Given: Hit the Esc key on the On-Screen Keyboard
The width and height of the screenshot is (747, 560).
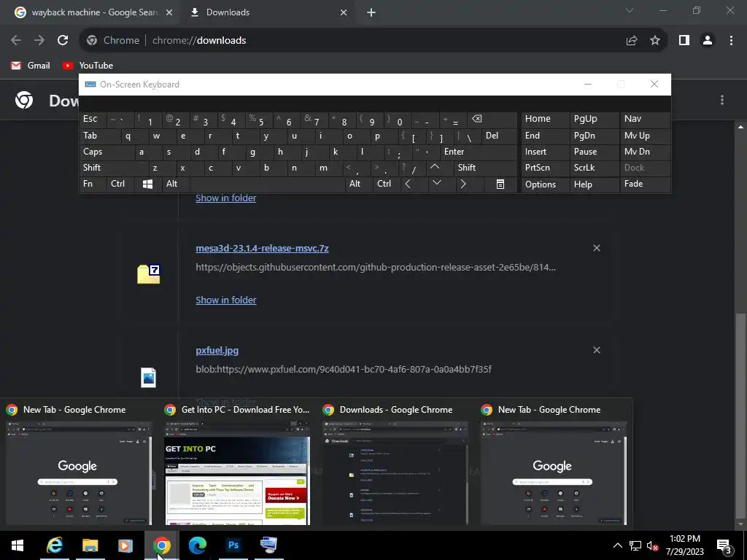Looking at the screenshot, I should point(93,119).
